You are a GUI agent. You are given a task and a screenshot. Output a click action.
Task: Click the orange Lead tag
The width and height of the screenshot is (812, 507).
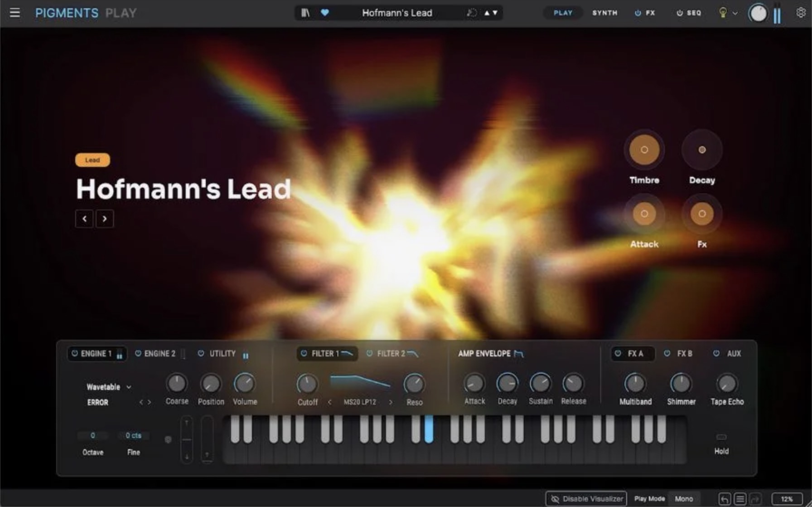92,160
